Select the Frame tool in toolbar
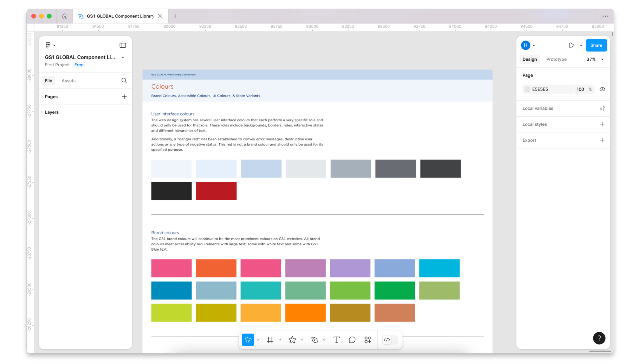The height and width of the screenshot is (364, 639). click(270, 340)
